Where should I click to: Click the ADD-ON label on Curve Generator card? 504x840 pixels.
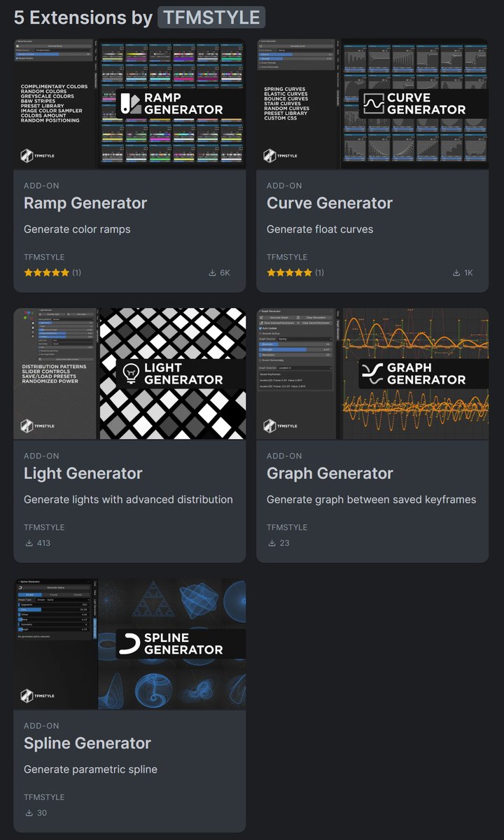[285, 186]
